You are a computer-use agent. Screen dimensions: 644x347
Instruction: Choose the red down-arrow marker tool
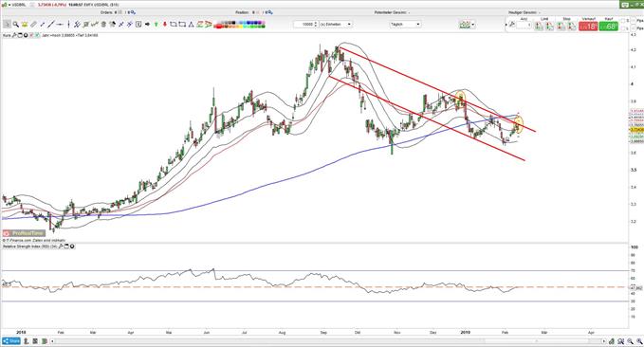165,25
